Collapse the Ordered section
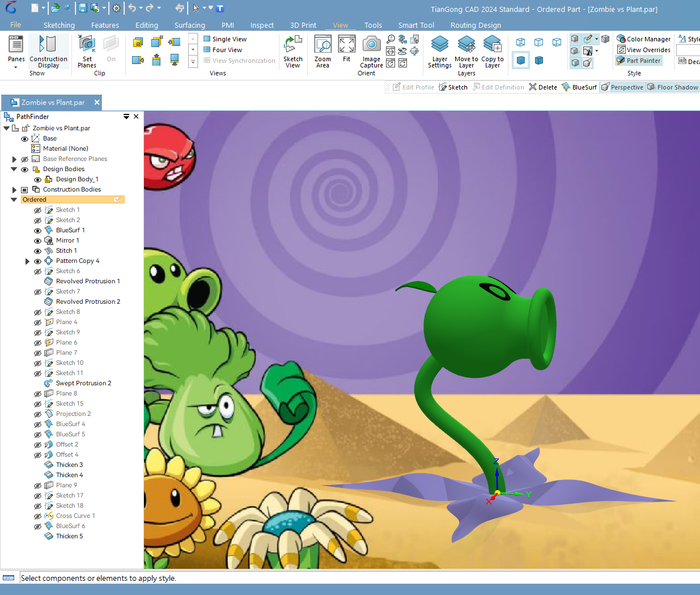700x595 pixels. tap(14, 200)
